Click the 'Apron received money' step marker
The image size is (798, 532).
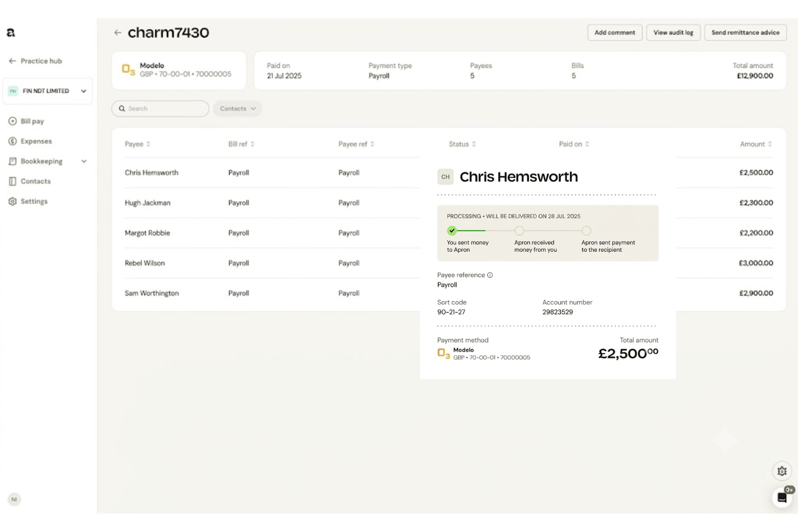point(519,231)
